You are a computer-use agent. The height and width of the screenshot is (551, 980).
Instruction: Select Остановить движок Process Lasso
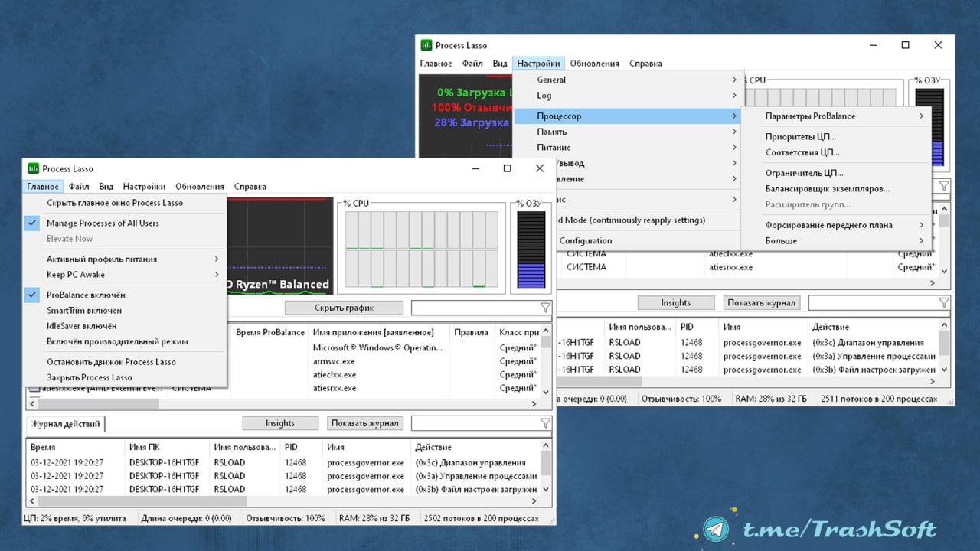(111, 362)
